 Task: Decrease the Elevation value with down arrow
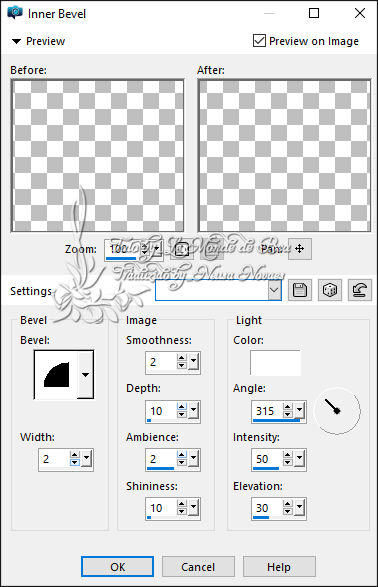[287, 512]
